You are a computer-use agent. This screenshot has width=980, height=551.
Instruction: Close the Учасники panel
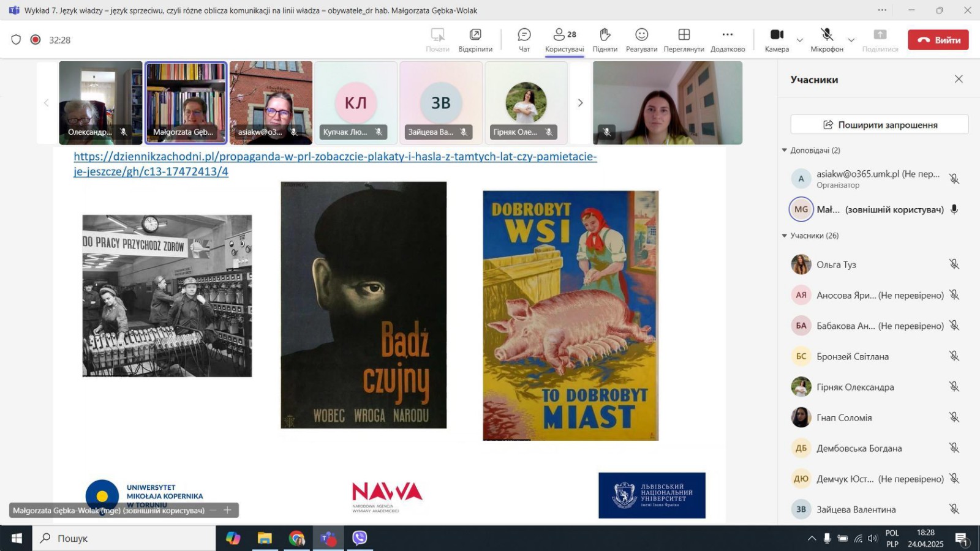(x=959, y=79)
